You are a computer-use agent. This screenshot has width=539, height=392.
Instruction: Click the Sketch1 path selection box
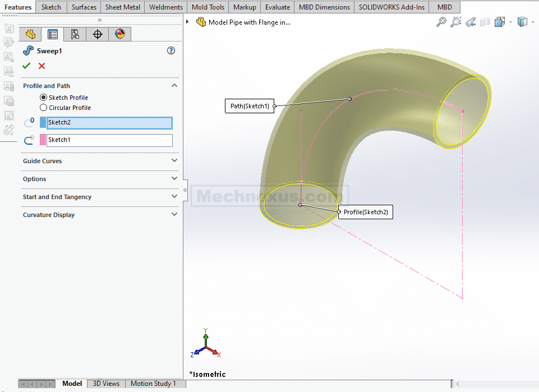109,140
